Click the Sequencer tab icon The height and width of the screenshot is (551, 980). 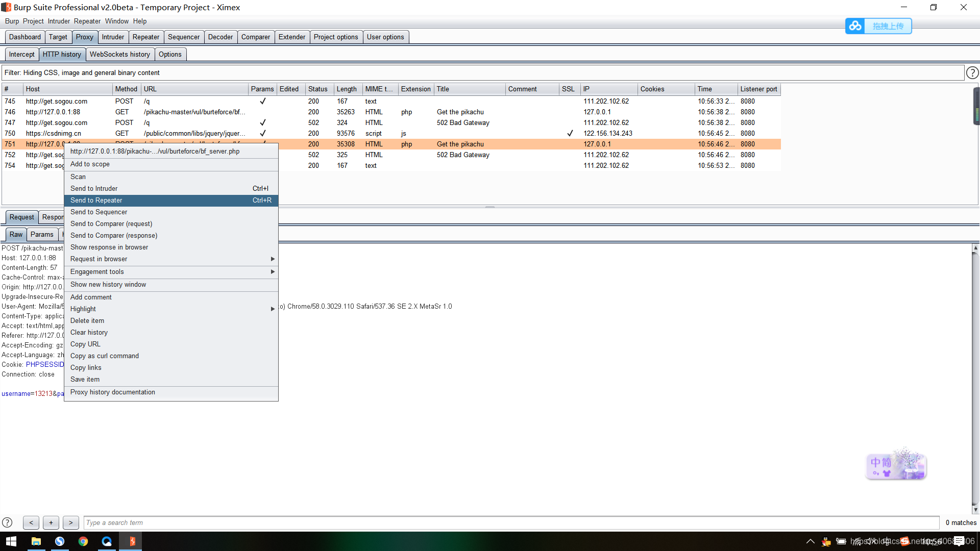pos(184,37)
